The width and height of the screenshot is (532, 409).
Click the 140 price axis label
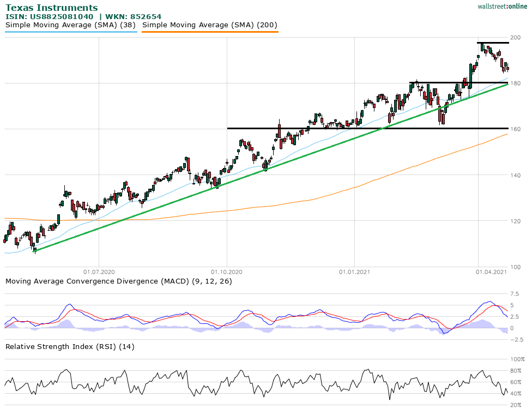516,175
